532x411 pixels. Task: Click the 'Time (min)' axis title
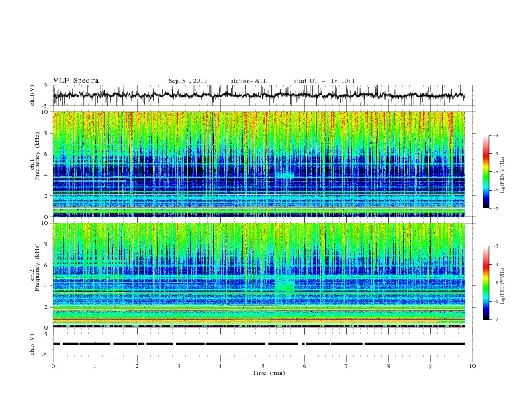[x=269, y=373]
